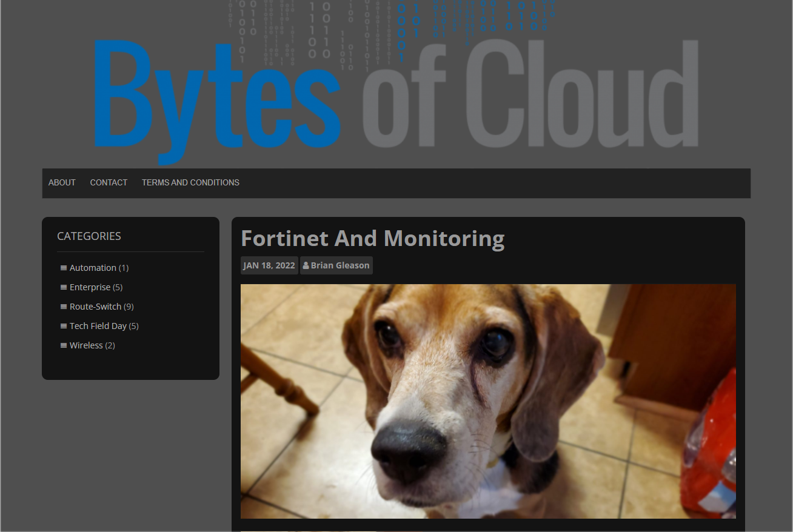Click the list icon beside Automation
Image resolution: width=793 pixels, height=532 pixels.
64,268
